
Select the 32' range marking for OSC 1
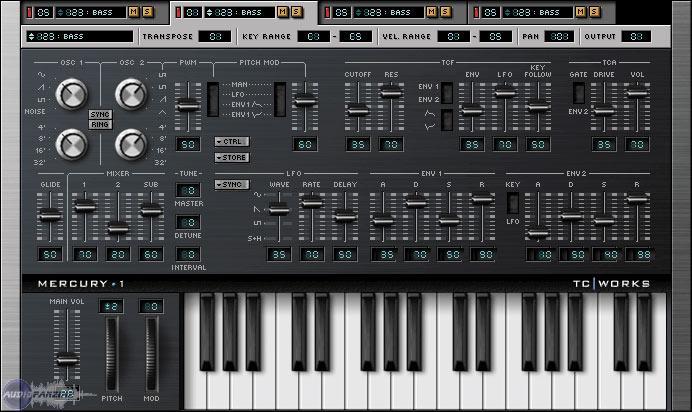(39, 162)
